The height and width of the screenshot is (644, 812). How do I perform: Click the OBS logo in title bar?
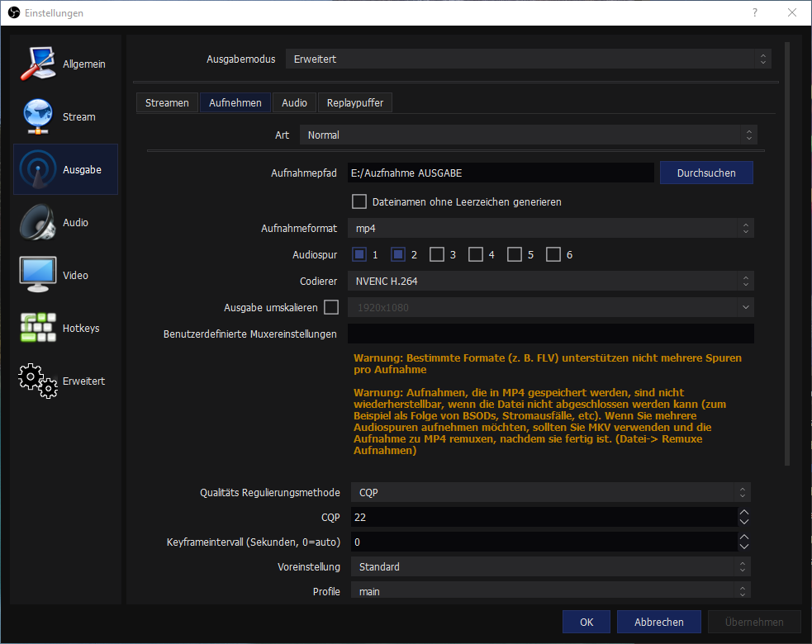click(14, 12)
